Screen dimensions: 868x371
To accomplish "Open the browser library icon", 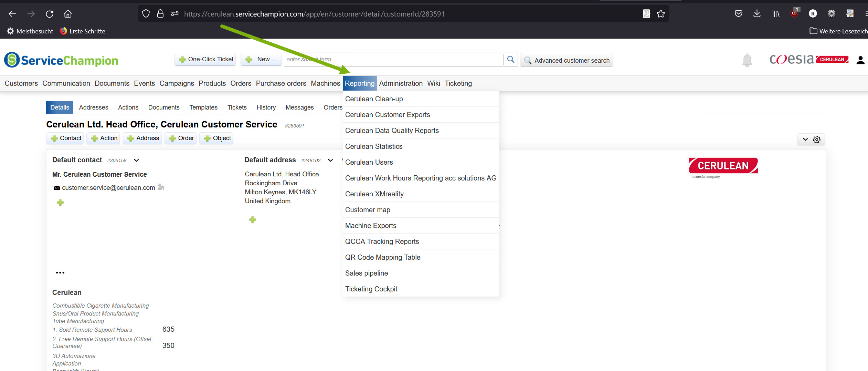I will [775, 14].
